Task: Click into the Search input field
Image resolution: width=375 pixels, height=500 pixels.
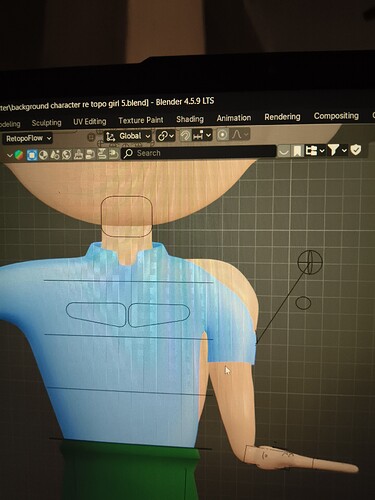Action: [x=199, y=152]
